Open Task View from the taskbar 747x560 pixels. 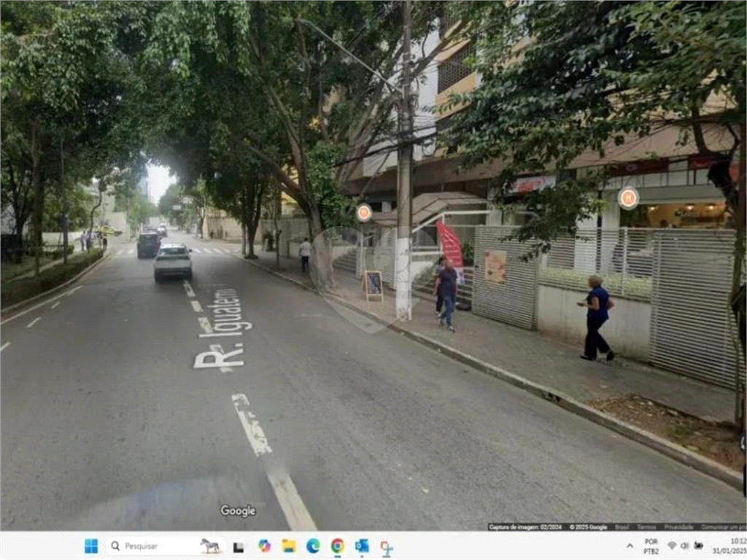(239, 547)
